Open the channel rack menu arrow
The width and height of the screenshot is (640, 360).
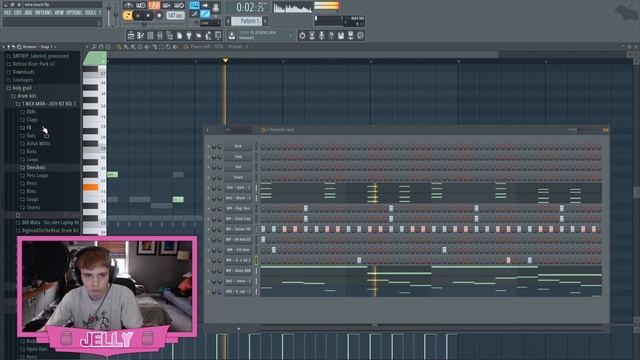(x=207, y=130)
